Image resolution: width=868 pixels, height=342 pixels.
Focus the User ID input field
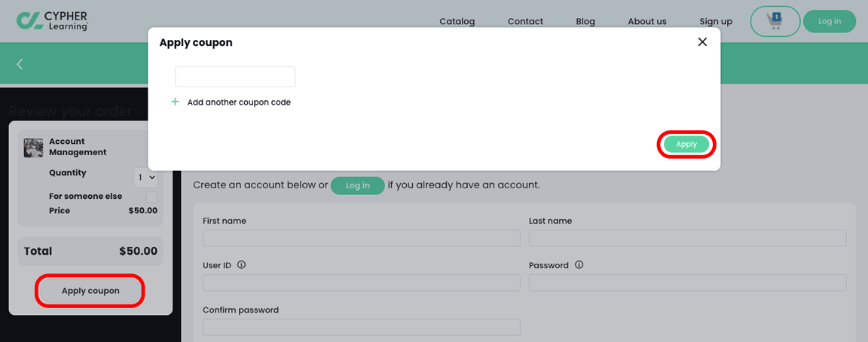point(362,282)
